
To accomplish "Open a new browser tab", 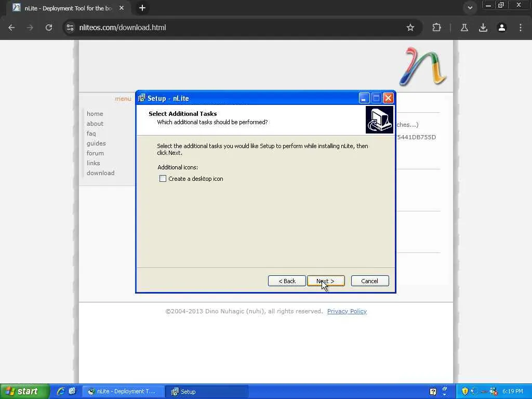I will point(142,8).
